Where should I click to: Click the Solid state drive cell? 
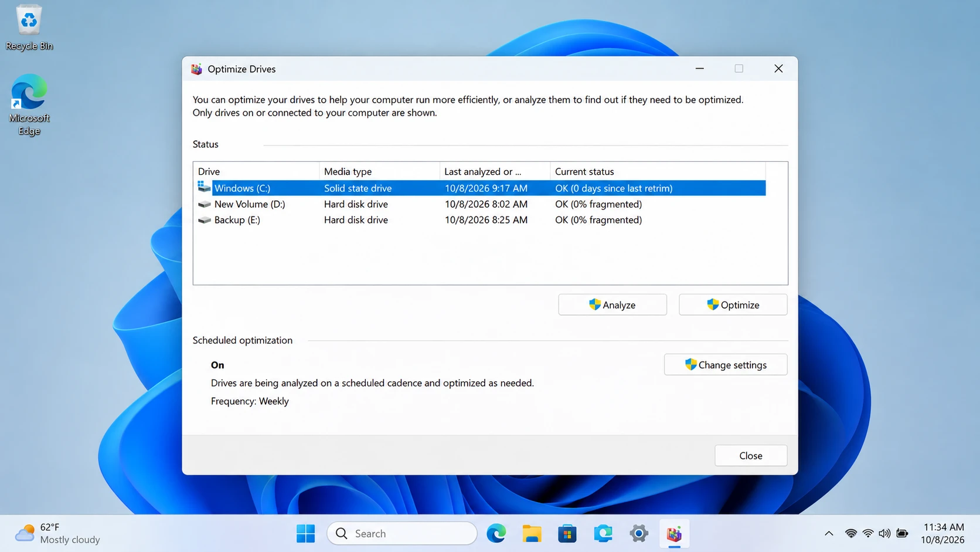pos(358,188)
